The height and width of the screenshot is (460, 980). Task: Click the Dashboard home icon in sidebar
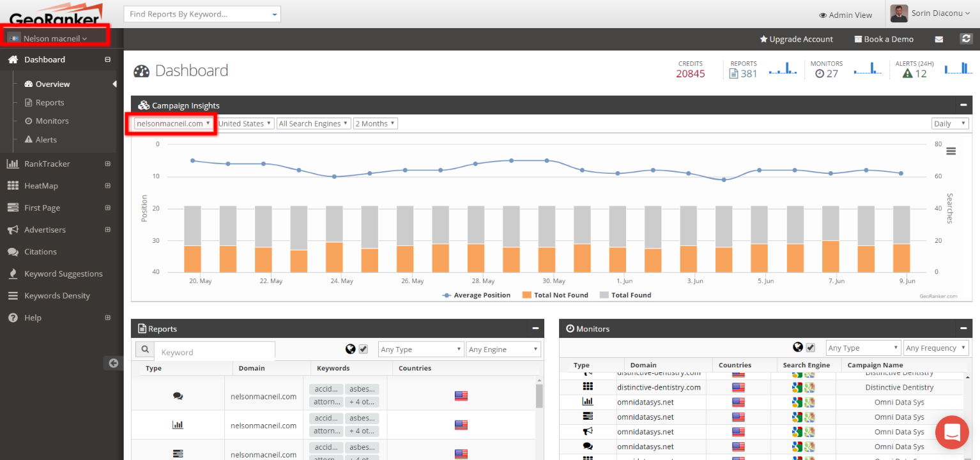point(13,59)
